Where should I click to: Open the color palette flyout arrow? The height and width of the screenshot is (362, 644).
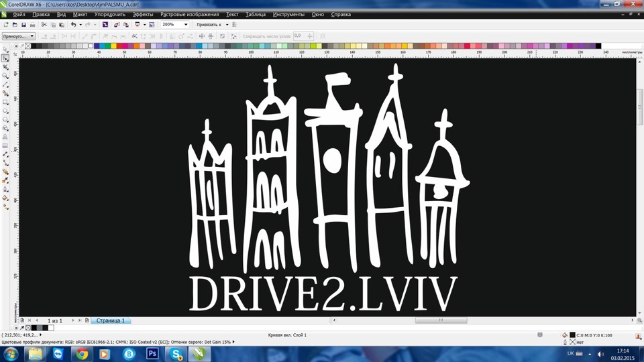coord(16,46)
